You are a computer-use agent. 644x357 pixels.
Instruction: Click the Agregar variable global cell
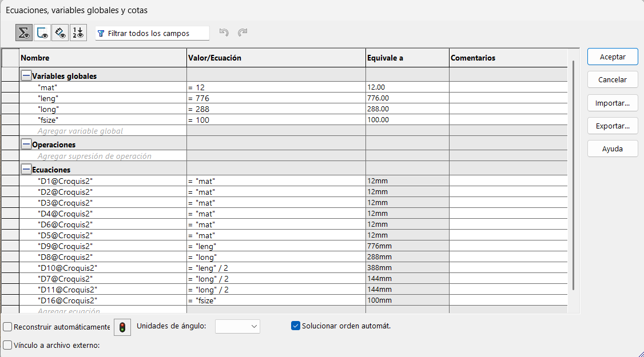pyautogui.click(x=103, y=131)
